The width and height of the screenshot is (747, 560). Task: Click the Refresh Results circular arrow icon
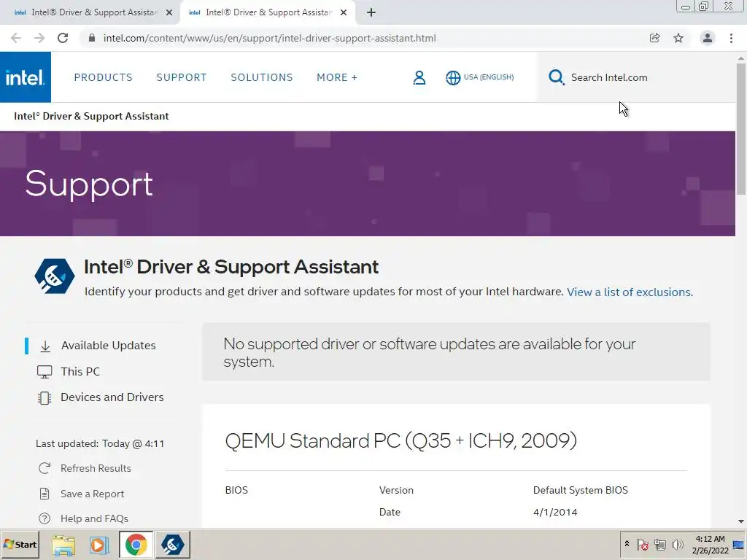point(44,469)
